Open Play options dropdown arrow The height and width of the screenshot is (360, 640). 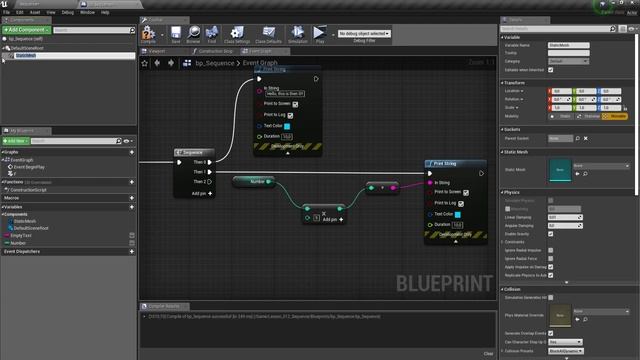[x=333, y=35]
